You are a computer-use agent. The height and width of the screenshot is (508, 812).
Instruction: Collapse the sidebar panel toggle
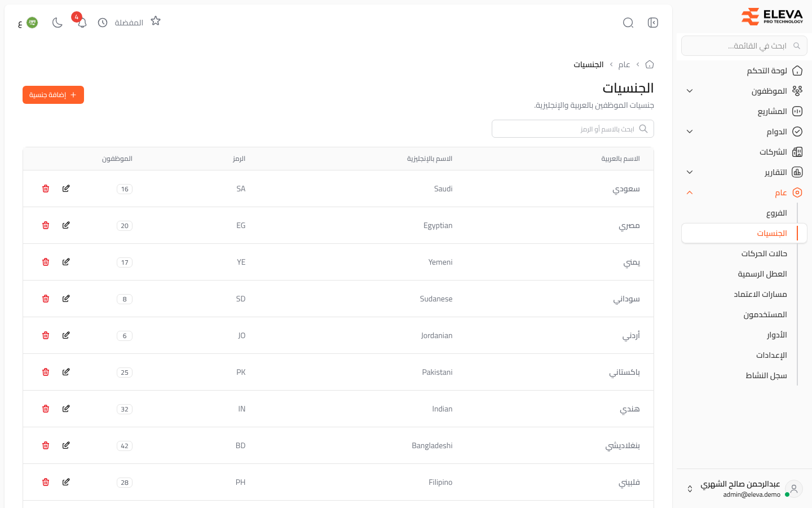coord(653,23)
